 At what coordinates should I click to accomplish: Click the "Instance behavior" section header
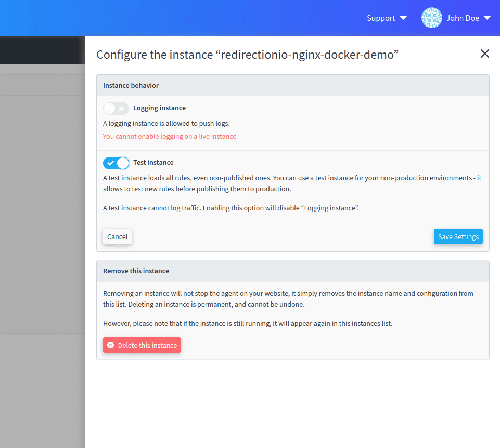(131, 85)
